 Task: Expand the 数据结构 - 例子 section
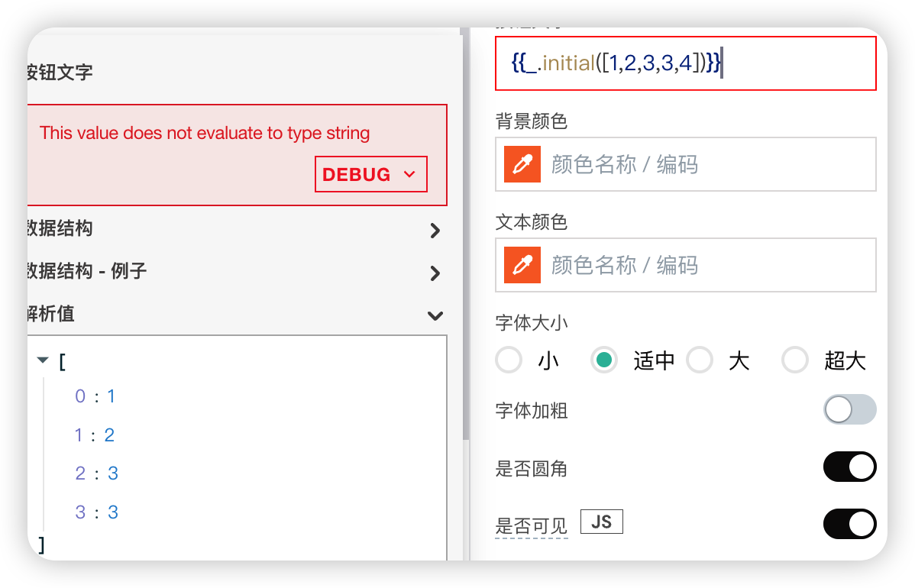pos(435,273)
